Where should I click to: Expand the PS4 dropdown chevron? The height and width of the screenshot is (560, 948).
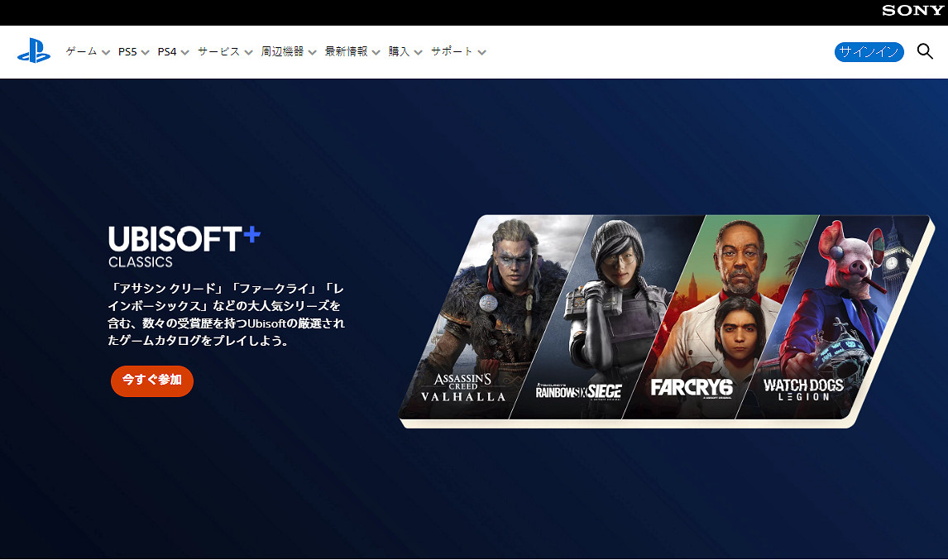coord(184,51)
